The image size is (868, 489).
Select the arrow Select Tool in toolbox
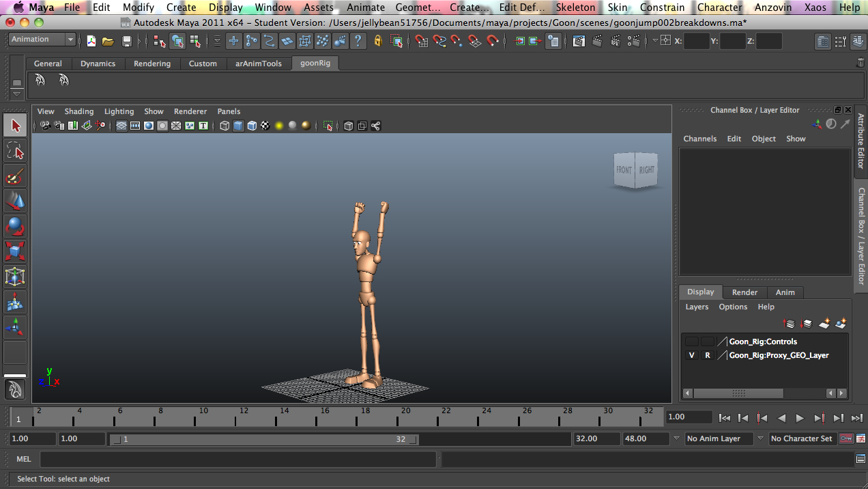point(15,125)
